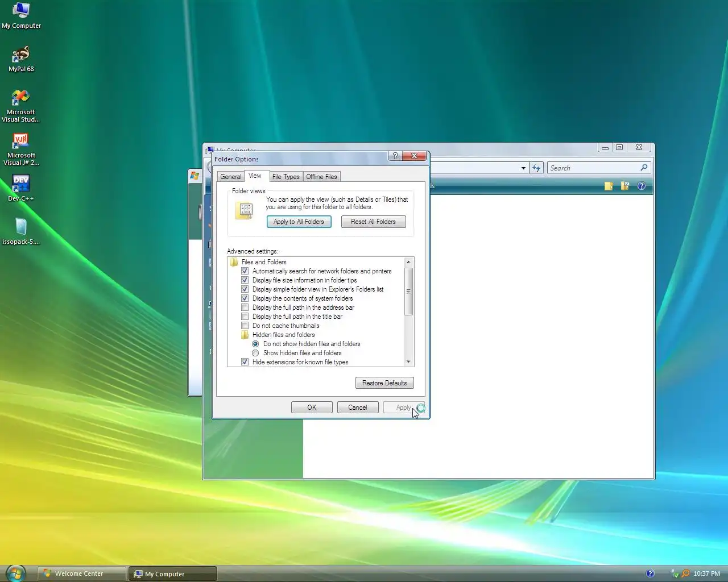Open My Computer desktop icon
This screenshot has height=582, width=728.
pos(21,16)
